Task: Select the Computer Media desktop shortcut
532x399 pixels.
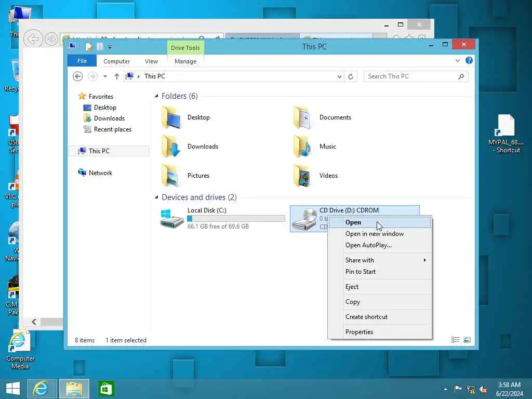Action: (x=20, y=350)
